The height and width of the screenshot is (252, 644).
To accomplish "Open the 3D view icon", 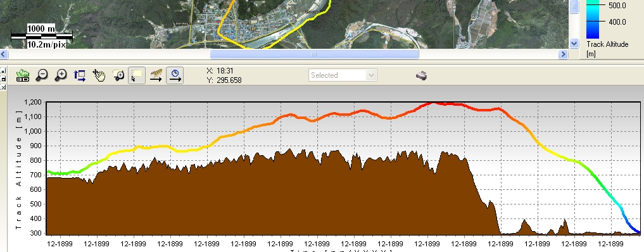I will pyautogui.click(x=23, y=75).
